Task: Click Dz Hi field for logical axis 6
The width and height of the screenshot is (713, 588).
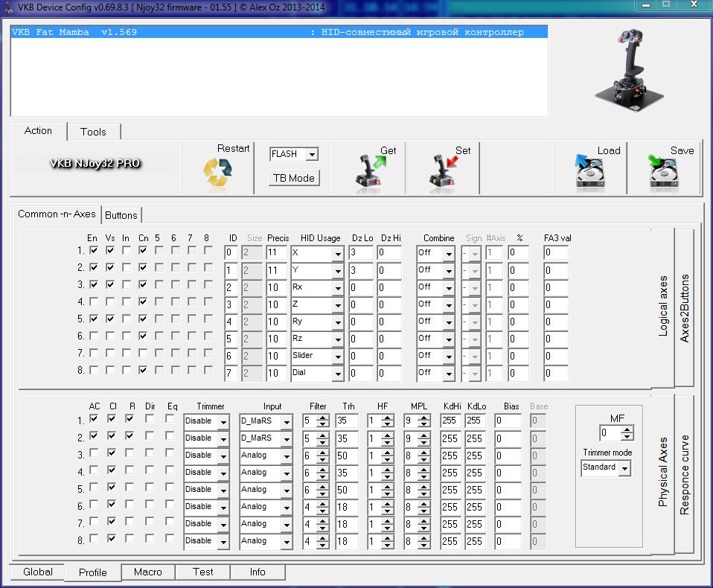Action: (389, 339)
